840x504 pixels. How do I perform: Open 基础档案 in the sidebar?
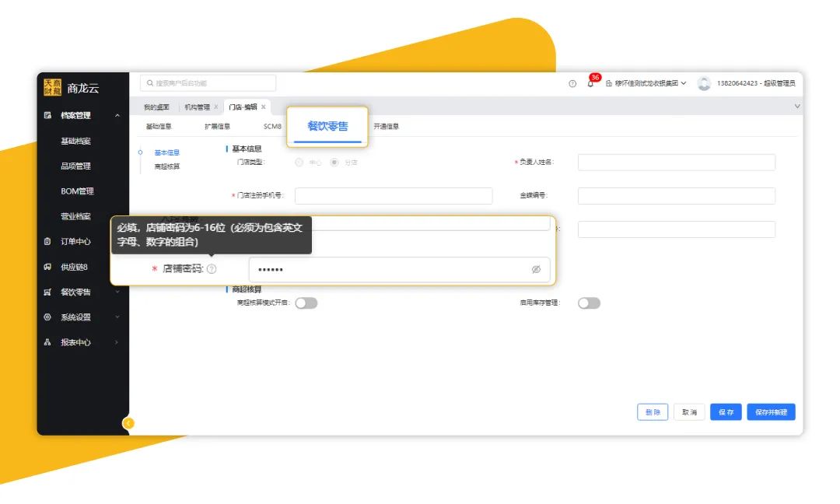click(75, 141)
